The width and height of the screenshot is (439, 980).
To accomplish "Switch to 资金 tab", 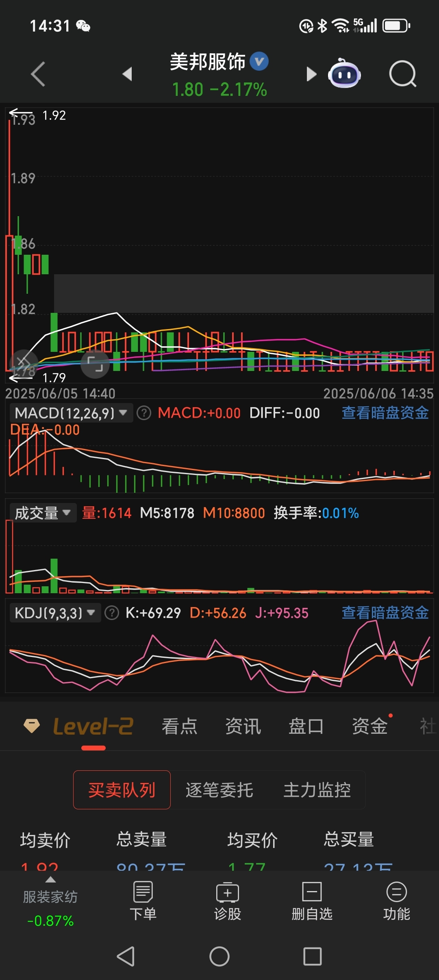I will [370, 726].
